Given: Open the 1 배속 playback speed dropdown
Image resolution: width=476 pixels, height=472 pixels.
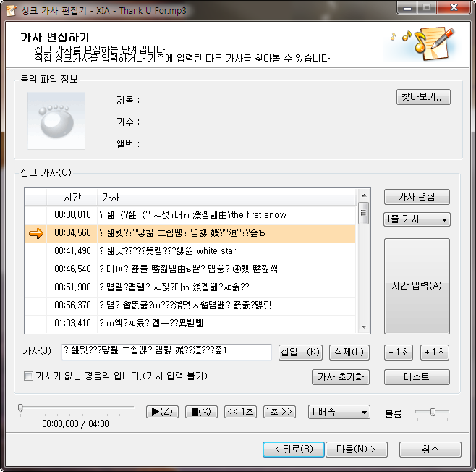Looking at the screenshot, I should point(339,412).
